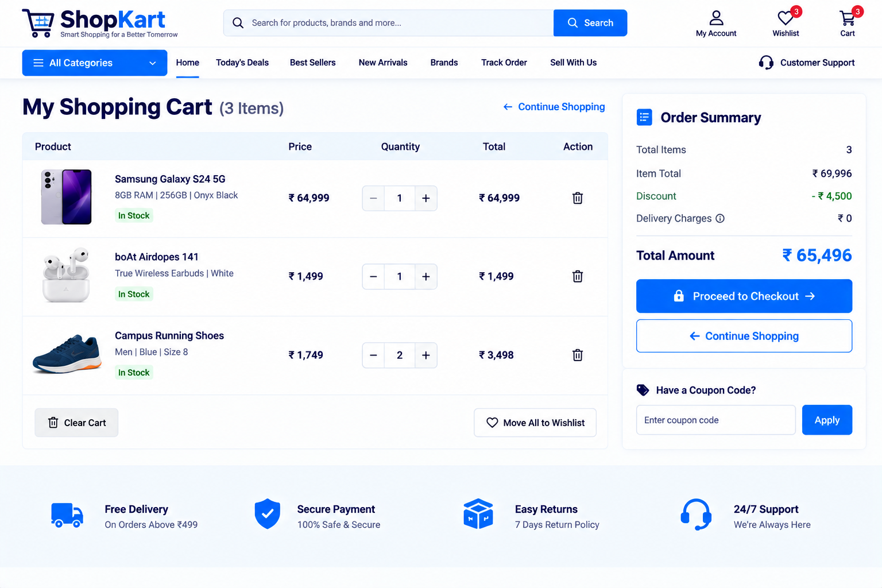The height and width of the screenshot is (588, 882).
Task: Open New Arrivals menu item
Action: [383, 63]
